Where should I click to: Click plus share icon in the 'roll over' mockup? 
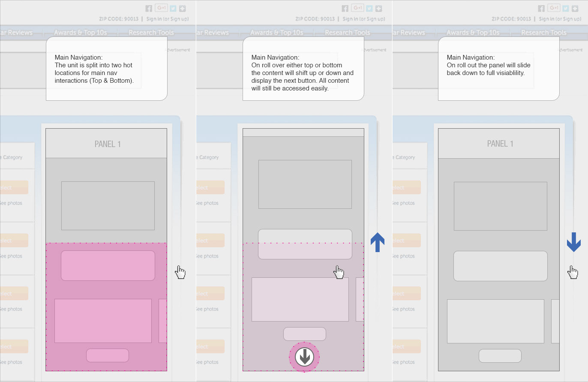(378, 8)
